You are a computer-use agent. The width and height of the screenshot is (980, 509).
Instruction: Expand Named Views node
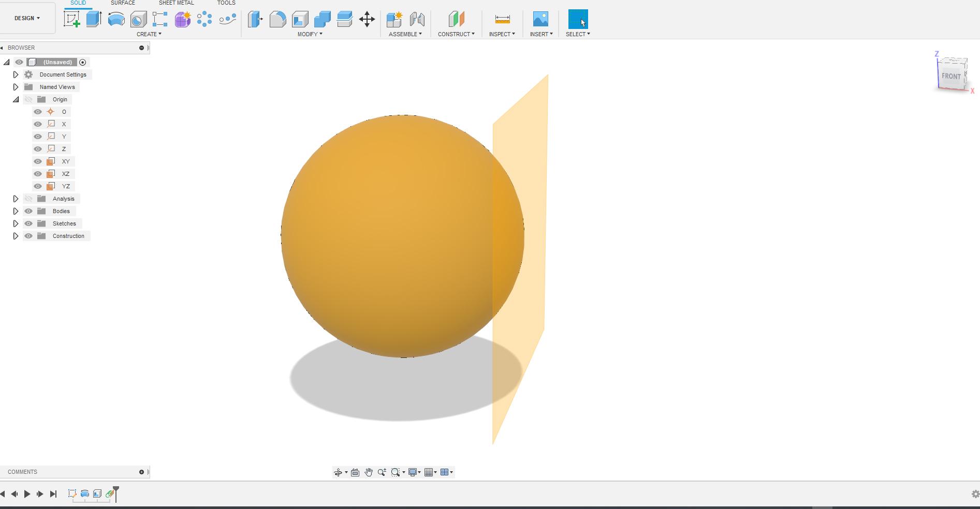click(x=16, y=87)
